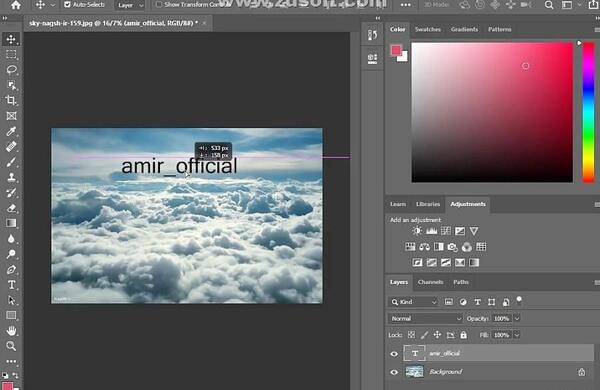Open the Normal blend mode dropdown
600x390 pixels.
pos(426,318)
